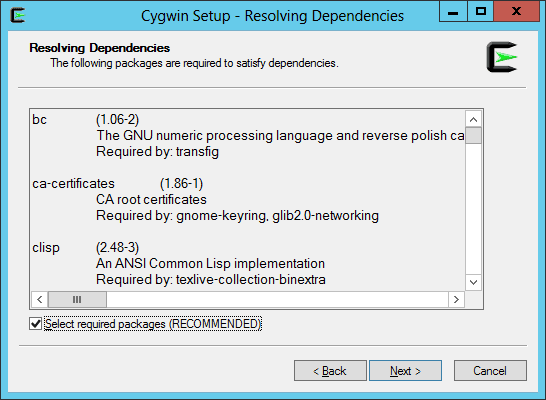Go Back to previous setup page
The height and width of the screenshot is (400, 546).
[x=330, y=371]
